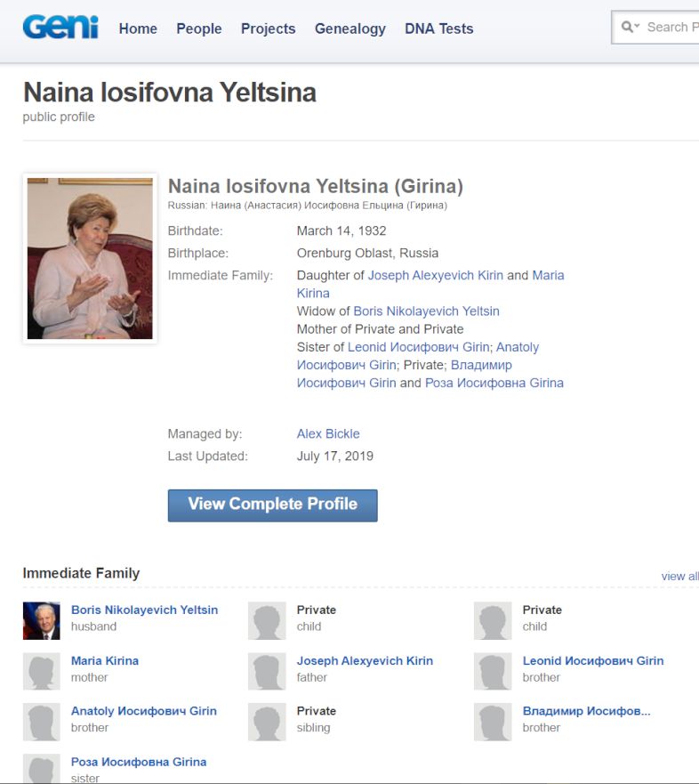699x784 pixels.
Task: Click the Владимир brother avatar icon
Action: point(493,722)
